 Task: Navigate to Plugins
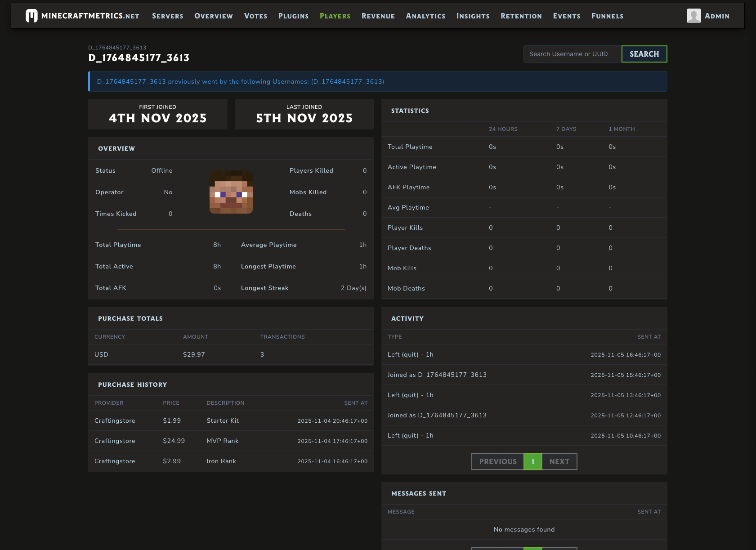293,16
